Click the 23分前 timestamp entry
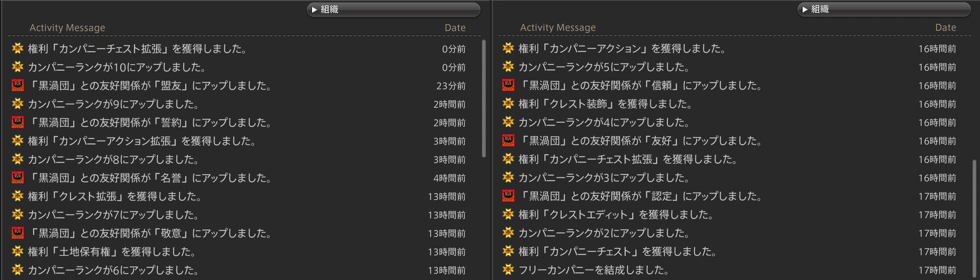The height and width of the screenshot is (280, 980). 451,86
